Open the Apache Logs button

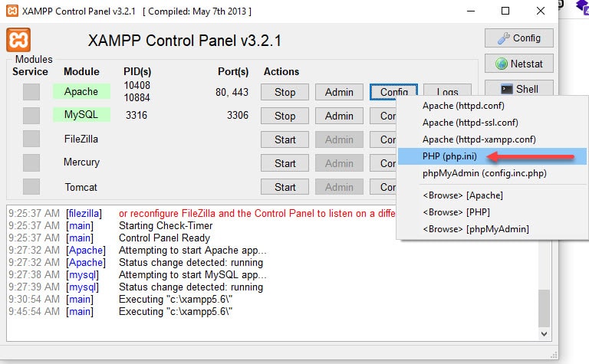point(447,90)
